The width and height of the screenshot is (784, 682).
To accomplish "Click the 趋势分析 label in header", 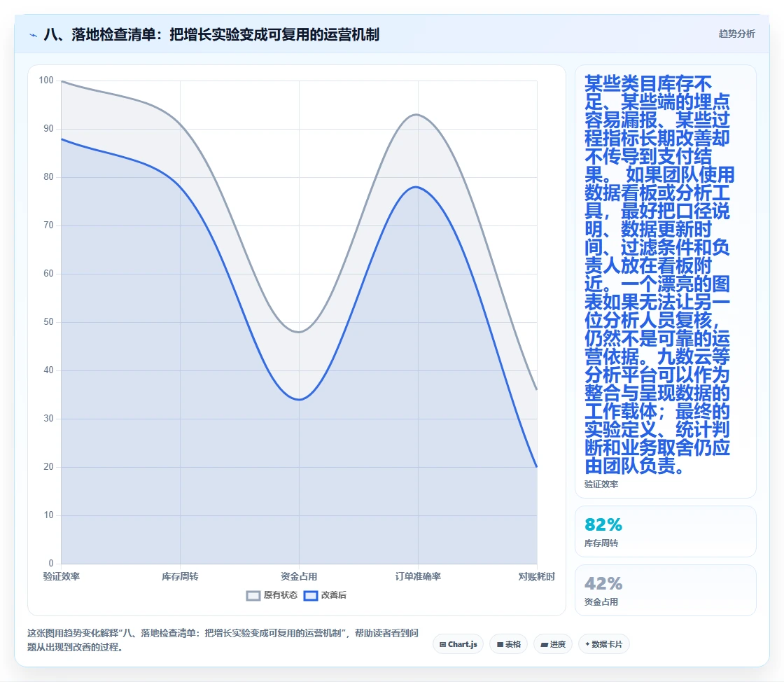I will [736, 34].
